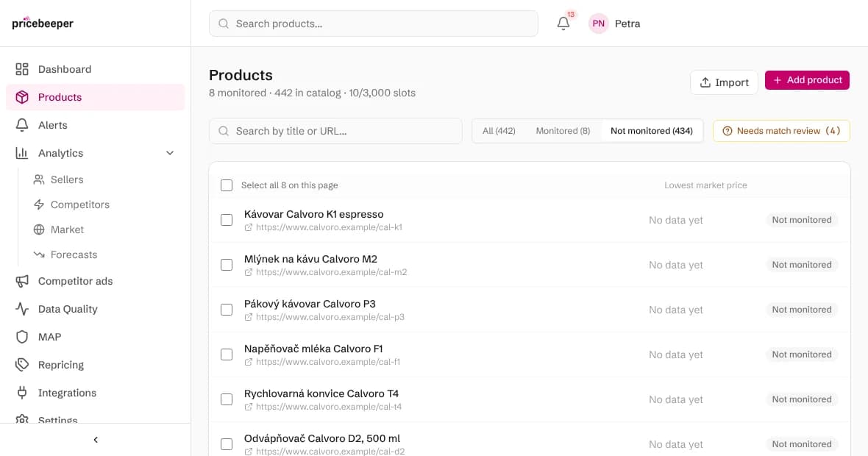Open Pákový kávovar Calvoro P3 product
Image resolution: width=868 pixels, height=456 pixels.
coord(310,304)
